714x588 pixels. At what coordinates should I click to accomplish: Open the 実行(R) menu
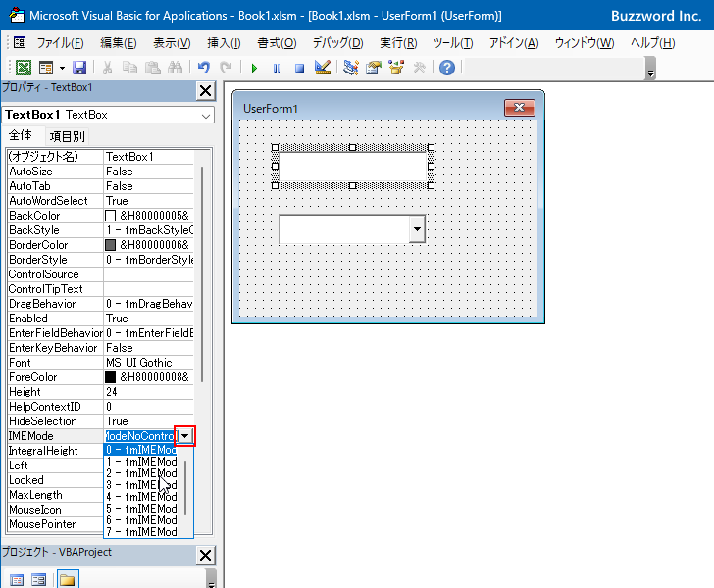[398, 43]
